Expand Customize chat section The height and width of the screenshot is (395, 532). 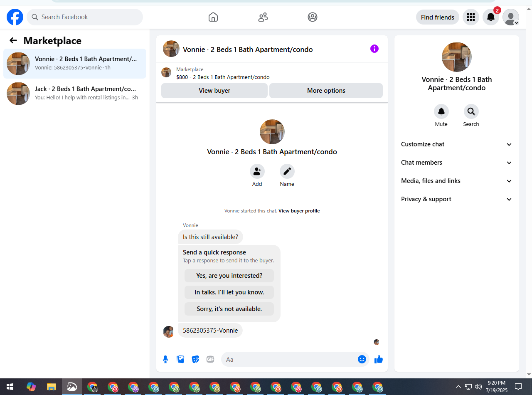coord(457,144)
